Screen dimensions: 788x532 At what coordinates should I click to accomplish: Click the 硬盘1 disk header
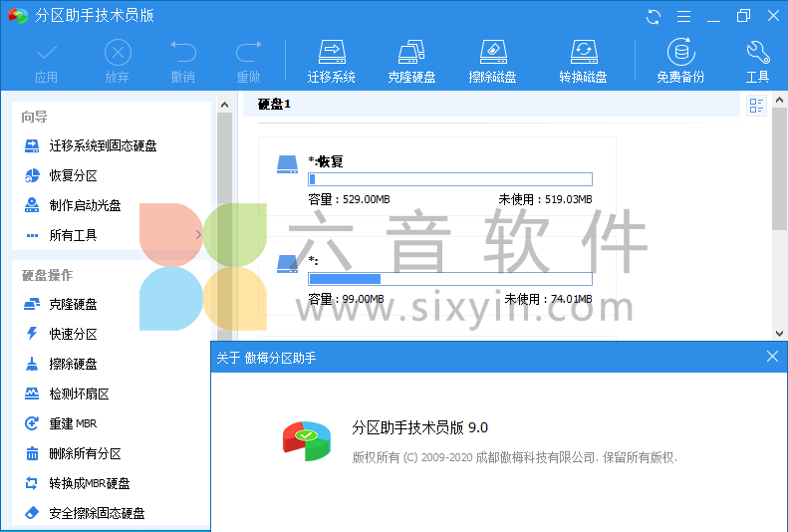(274, 104)
